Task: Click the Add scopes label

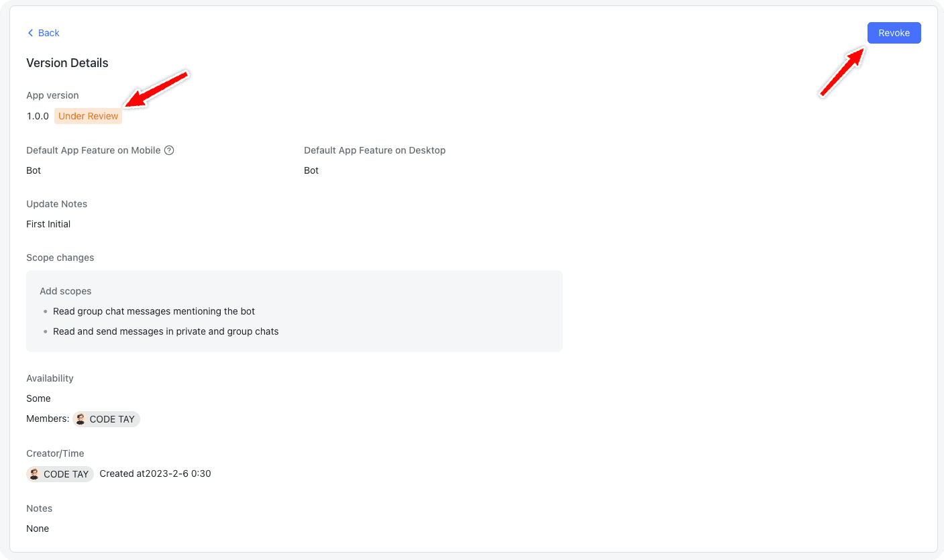Action: click(66, 291)
